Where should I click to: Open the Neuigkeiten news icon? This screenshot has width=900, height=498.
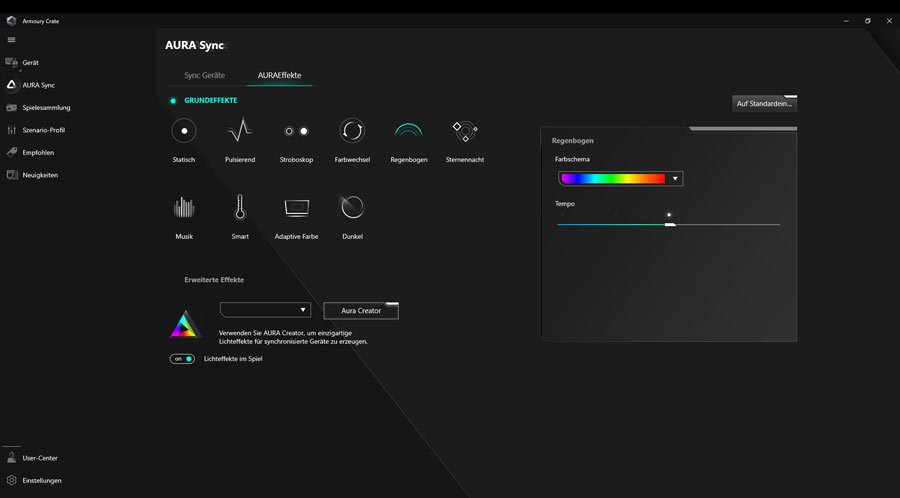pyautogui.click(x=11, y=175)
